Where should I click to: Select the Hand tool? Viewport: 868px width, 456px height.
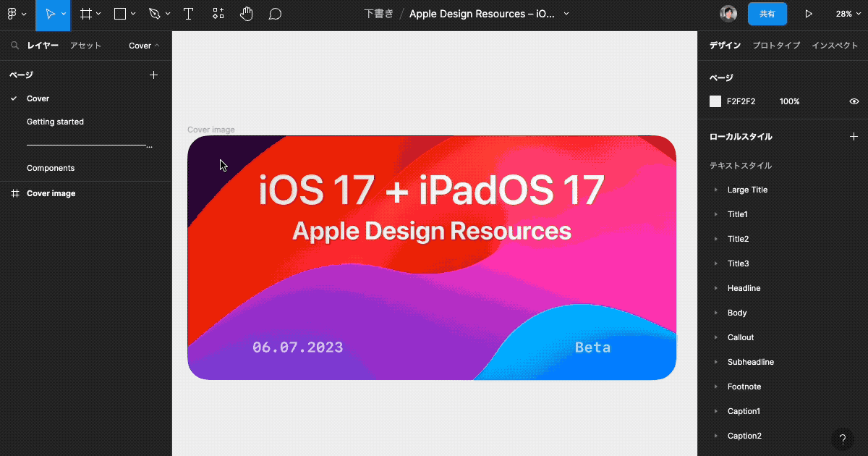pos(247,13)
